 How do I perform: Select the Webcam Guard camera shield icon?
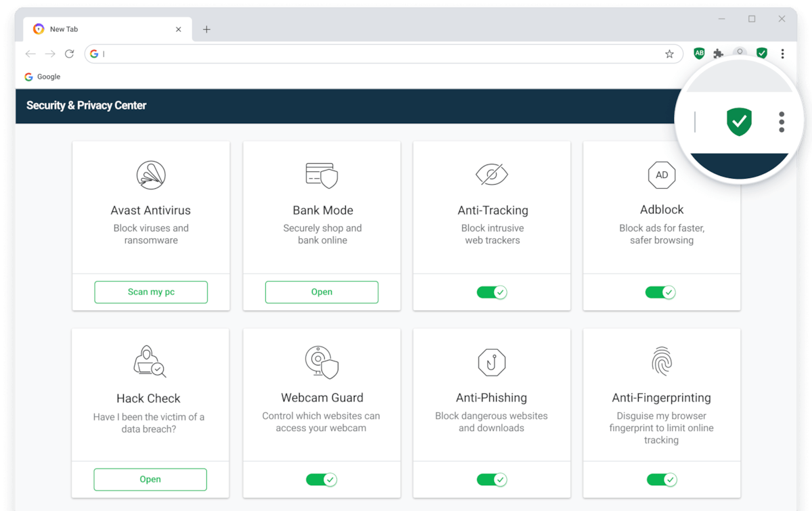pyautogui.click(x=321, y=362)
